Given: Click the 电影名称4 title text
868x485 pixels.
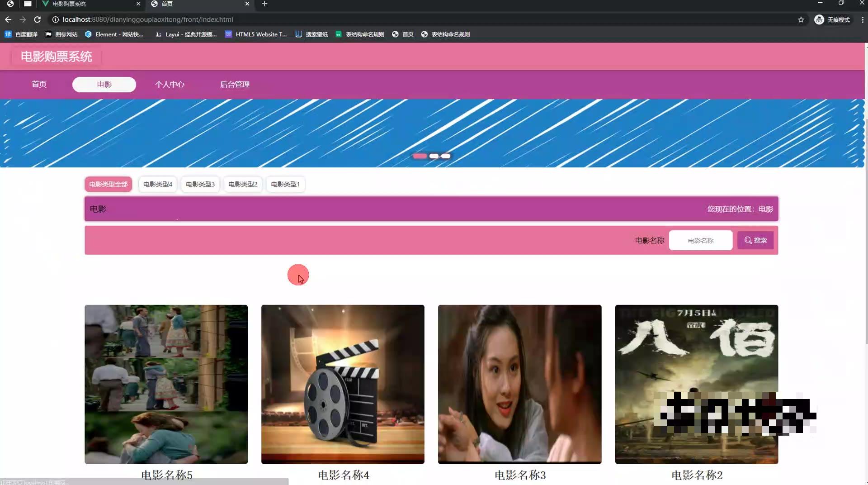Looking at the screenshot, I should click(344, 475).
